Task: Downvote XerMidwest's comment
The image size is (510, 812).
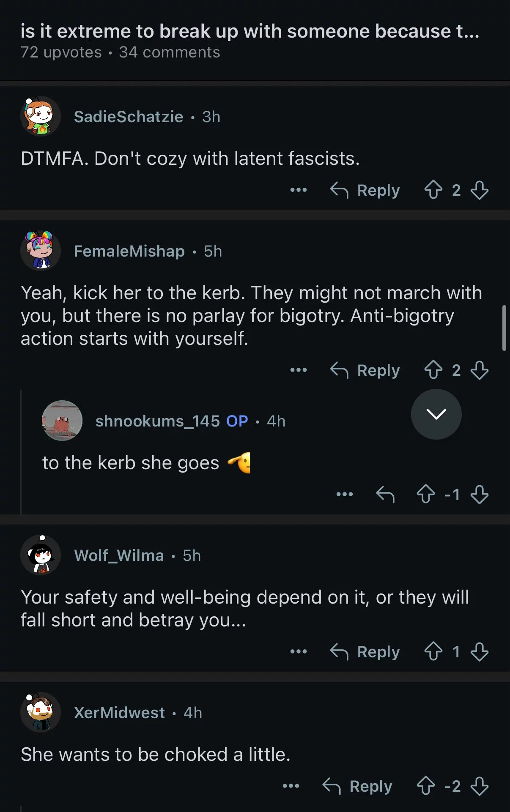Action: 480,786
